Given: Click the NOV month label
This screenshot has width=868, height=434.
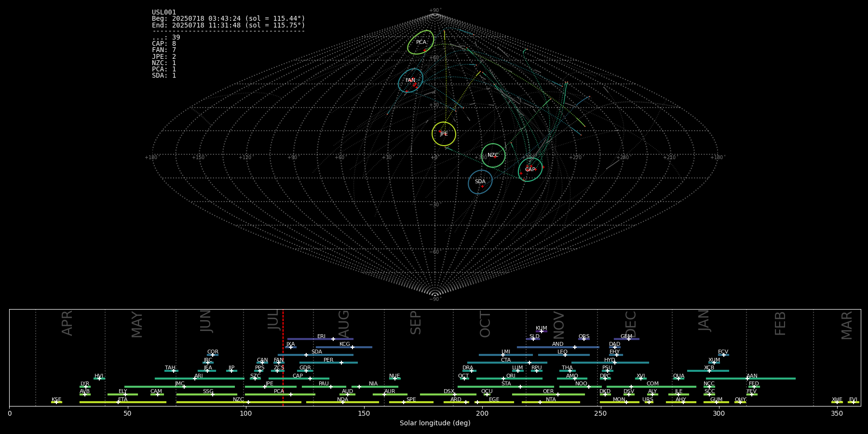Looking at the screenshot, I should tap(558, 325).
